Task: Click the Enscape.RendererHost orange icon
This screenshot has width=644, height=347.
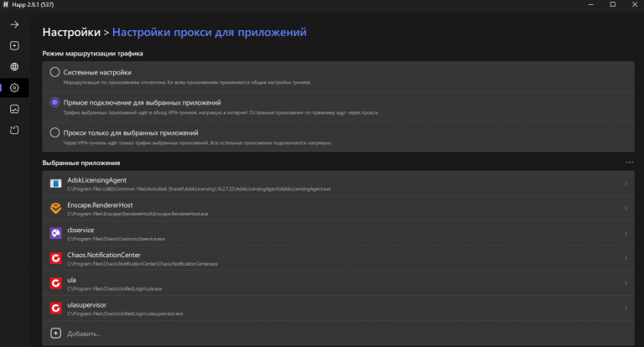Action: pyautogui.click(x=56, y=208)
